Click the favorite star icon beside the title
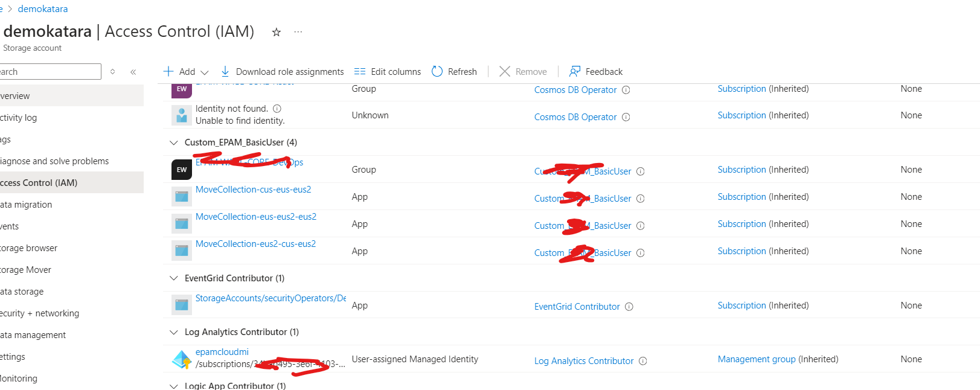This screenshot has width=980, height=390. [x=276, y=32]
